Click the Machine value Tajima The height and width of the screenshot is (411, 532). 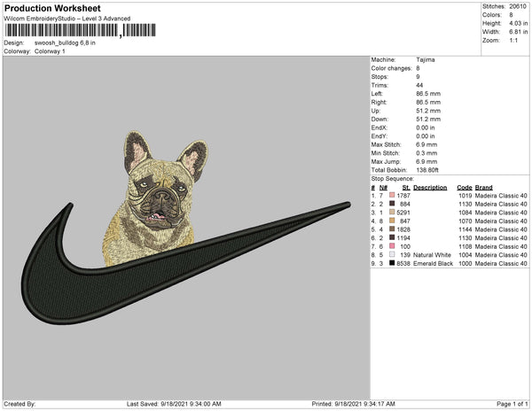click(426, 59)
